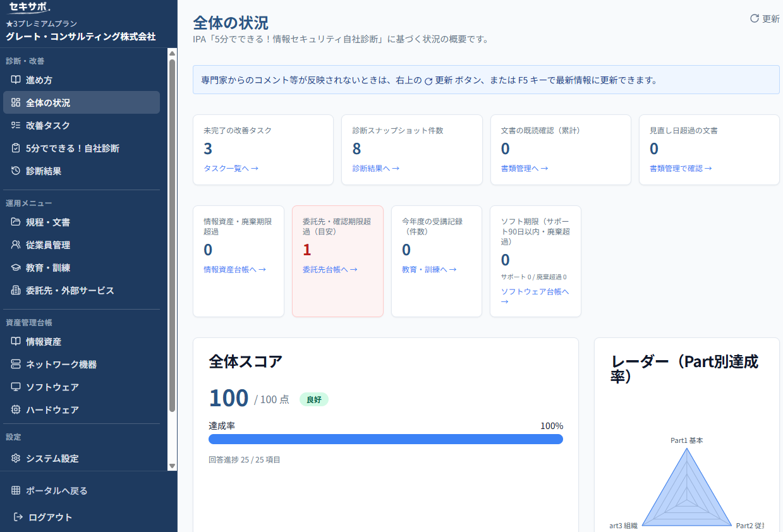Select 全体の状況 in the sidebar
This screenshot has width=783, height=532.
pyautogui.click(x=82, y=103)
